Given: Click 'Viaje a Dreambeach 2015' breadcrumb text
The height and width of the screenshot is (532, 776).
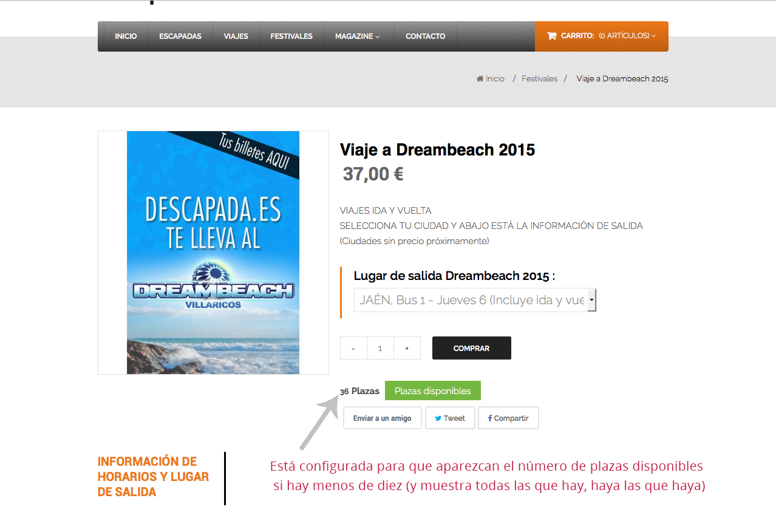Looking at the screenshot, I should (622, 79).
